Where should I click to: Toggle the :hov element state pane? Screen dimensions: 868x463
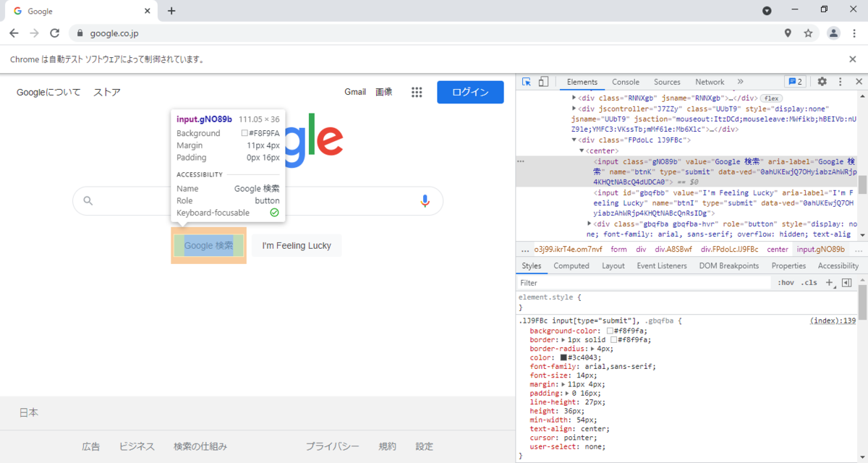pos(786,283)
